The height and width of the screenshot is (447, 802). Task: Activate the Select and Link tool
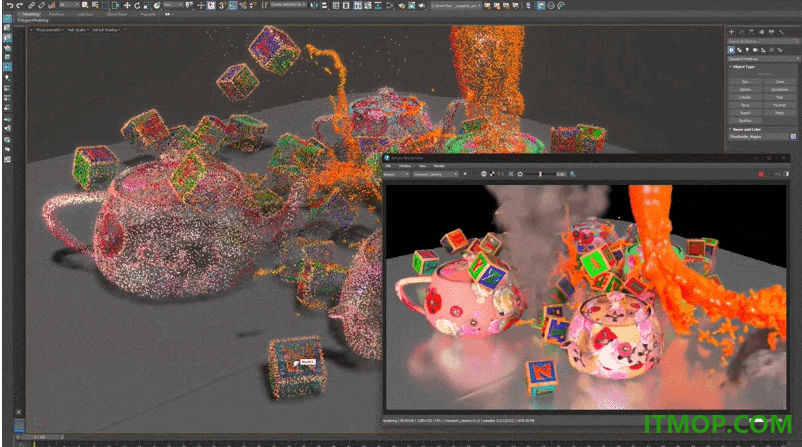tap(31, 5)
